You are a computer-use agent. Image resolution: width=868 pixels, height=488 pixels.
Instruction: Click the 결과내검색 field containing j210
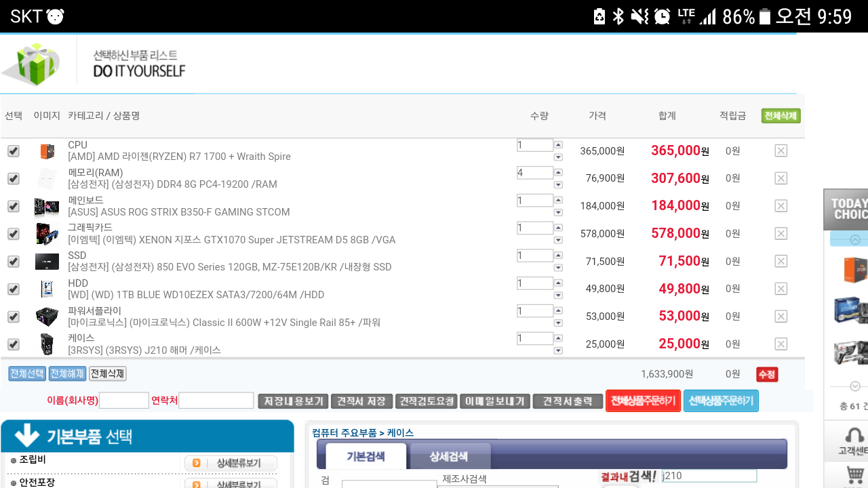(709, 476)
